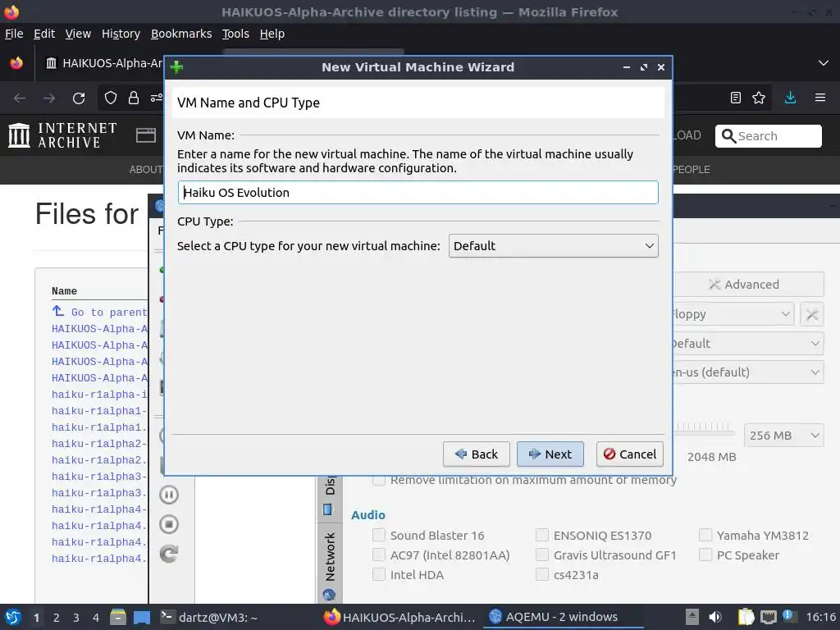Enable Yamaha YM3812 audio card
This screenshot has height=630, width=840.
705,535
